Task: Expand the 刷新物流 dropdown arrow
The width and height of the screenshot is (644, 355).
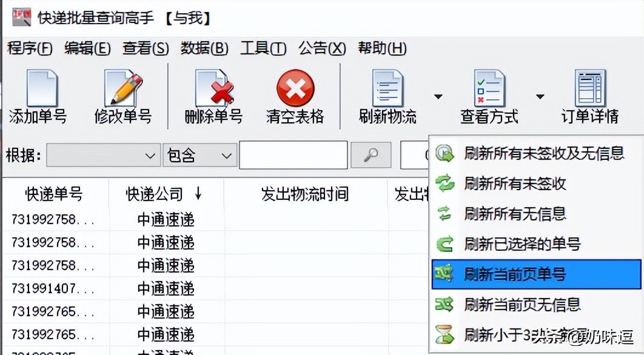Action: (x=438, y=97)
